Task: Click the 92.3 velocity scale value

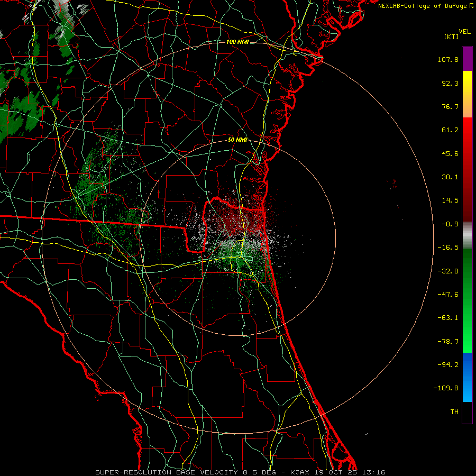Action: pos(450,83)
